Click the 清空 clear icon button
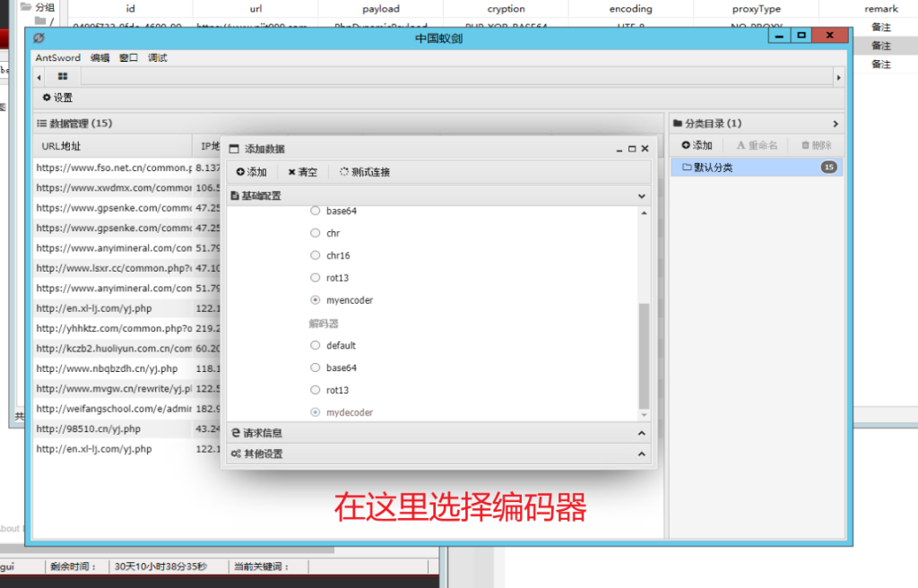918x588 pixels. click(x=292, y=172)
